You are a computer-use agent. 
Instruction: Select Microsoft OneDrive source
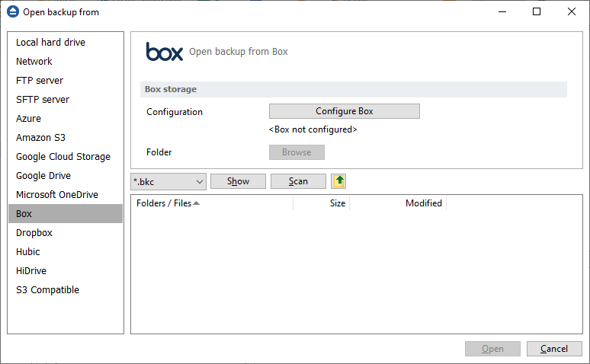pyautogui.click(x=65, y=194)
